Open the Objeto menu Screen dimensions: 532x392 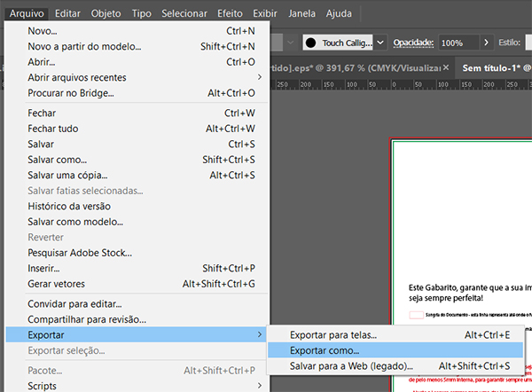click(106, 14)
